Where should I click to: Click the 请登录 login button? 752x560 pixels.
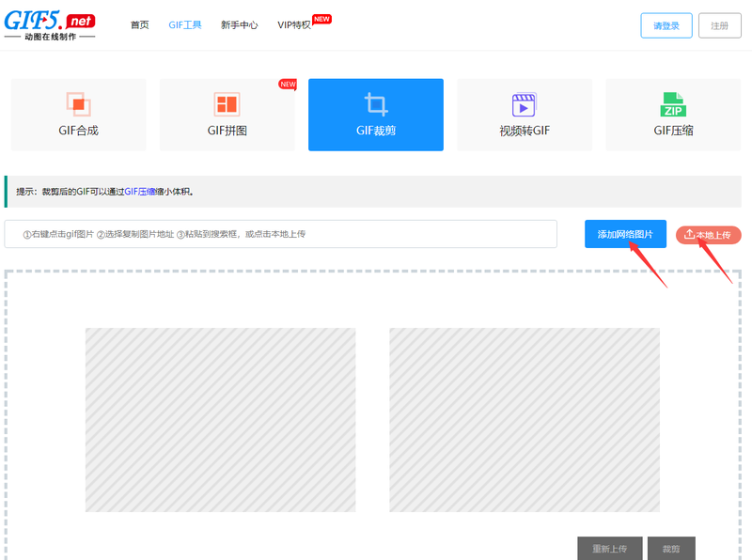[x=666, y=25]
